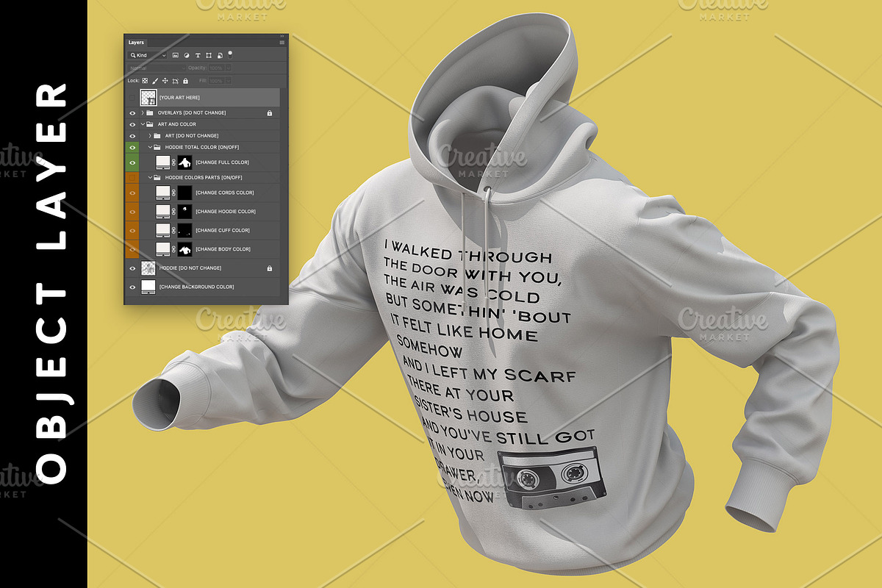Show HODDIE COLORS PARTS group
Screen dimensions: 882x588
132,177
